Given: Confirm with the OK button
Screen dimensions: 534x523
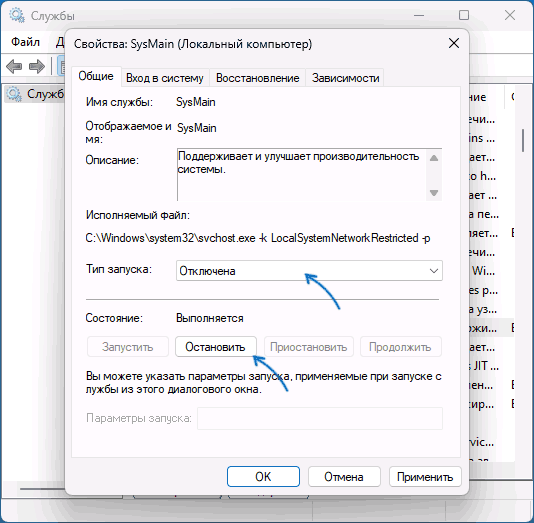Looking at the screenshot, I should (263, 477).
